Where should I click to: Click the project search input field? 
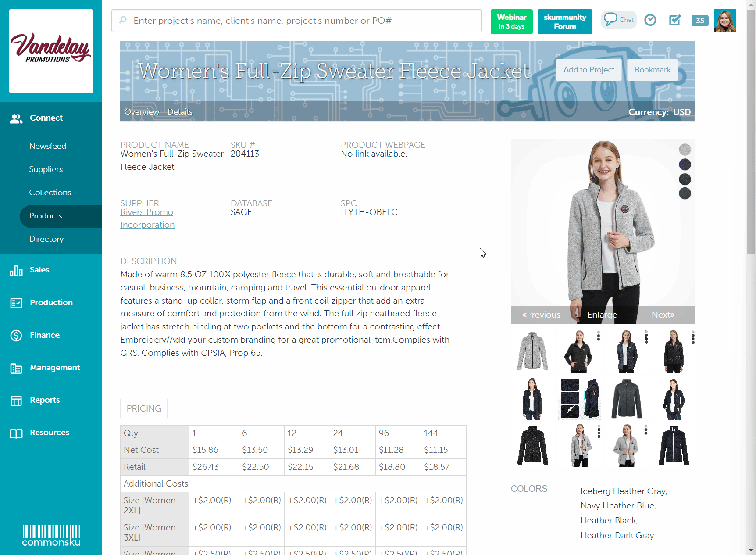(x=296, y=20)
